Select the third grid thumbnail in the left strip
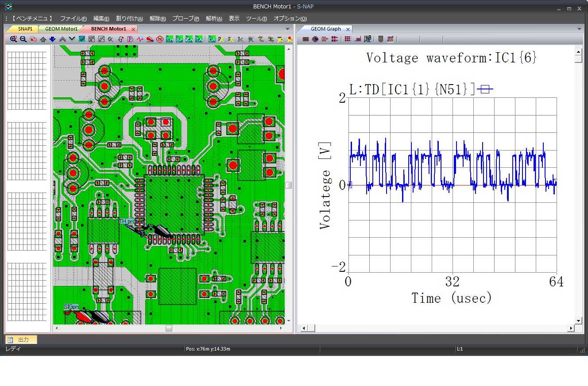 pyautogui.click(x=27, y=222)
